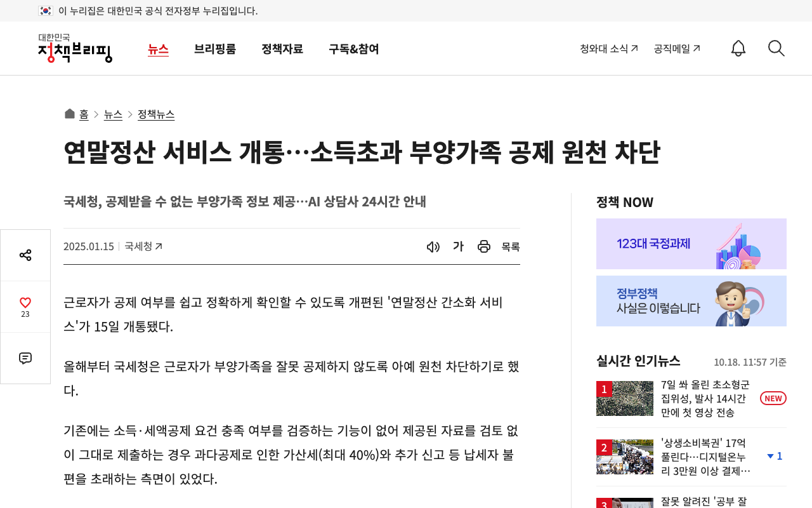Click the home icon in breadcrumb

click(x=70, y=114)
